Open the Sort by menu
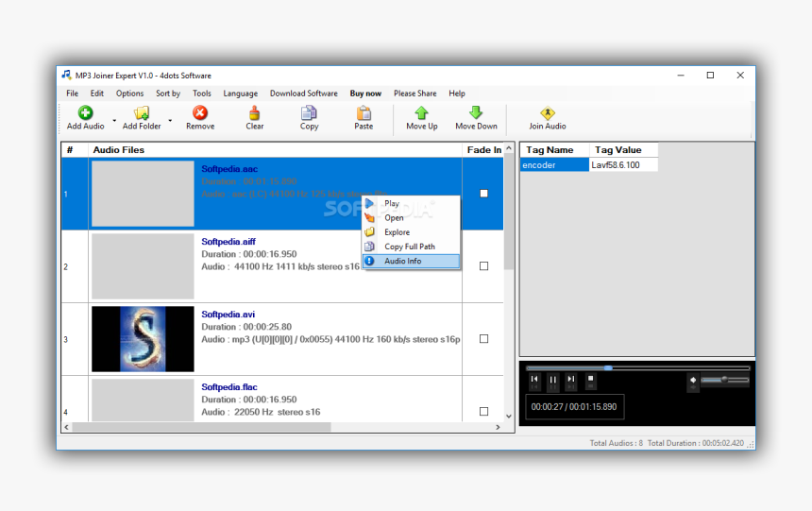The image size is (812, 511). coord(168,94)
